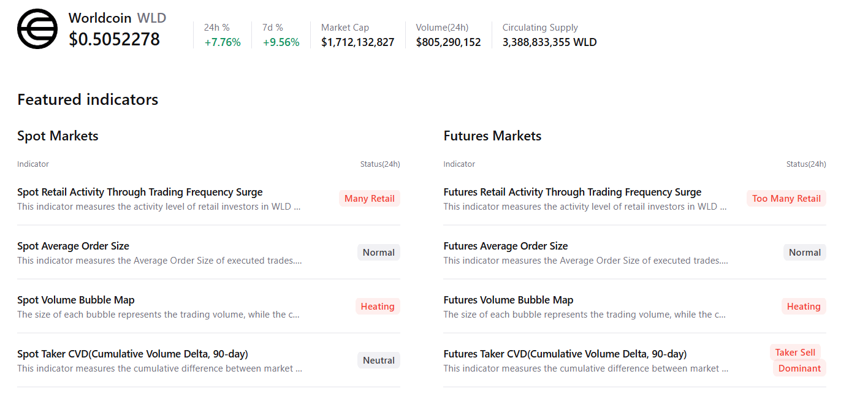
Task: Click the Many Retail status badge
Action: [x=370, y=198]
